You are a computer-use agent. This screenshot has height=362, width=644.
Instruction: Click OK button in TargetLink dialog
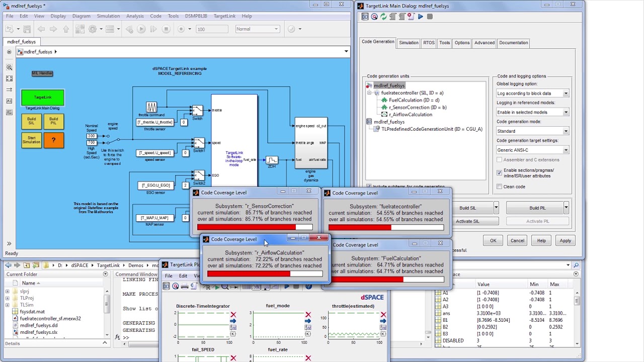click(493, 241)
